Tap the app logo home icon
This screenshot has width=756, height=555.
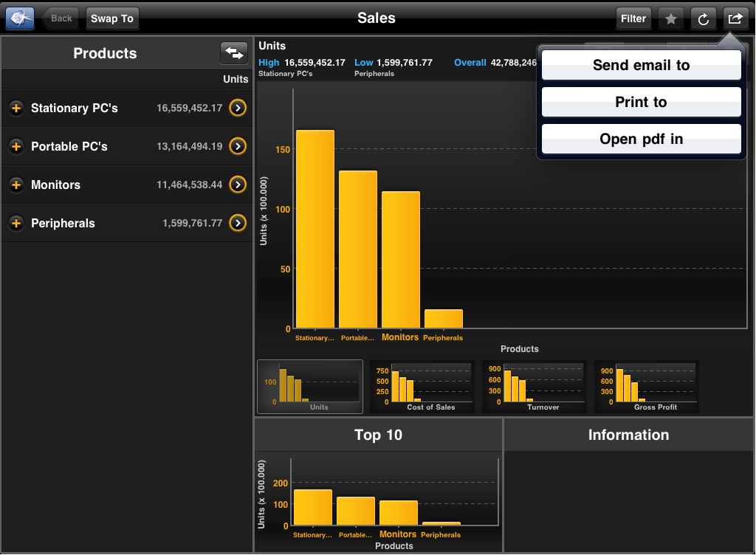(20, 18)
